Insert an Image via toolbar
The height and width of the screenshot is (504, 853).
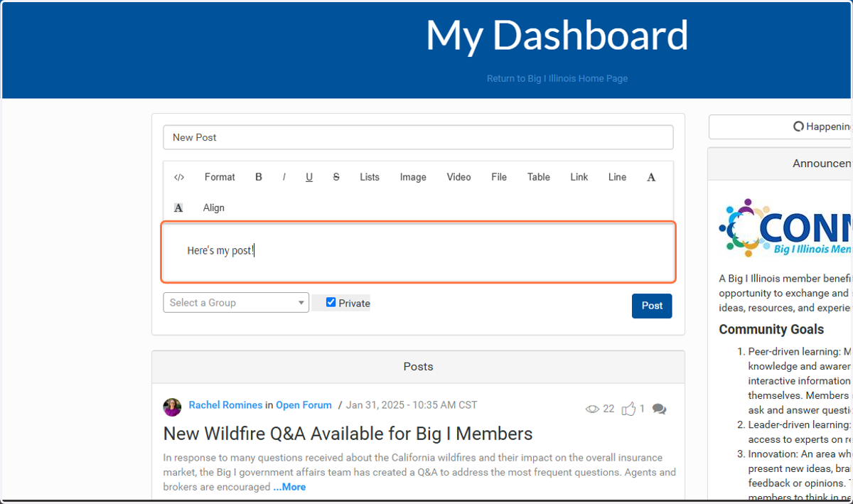coord(413,177)
